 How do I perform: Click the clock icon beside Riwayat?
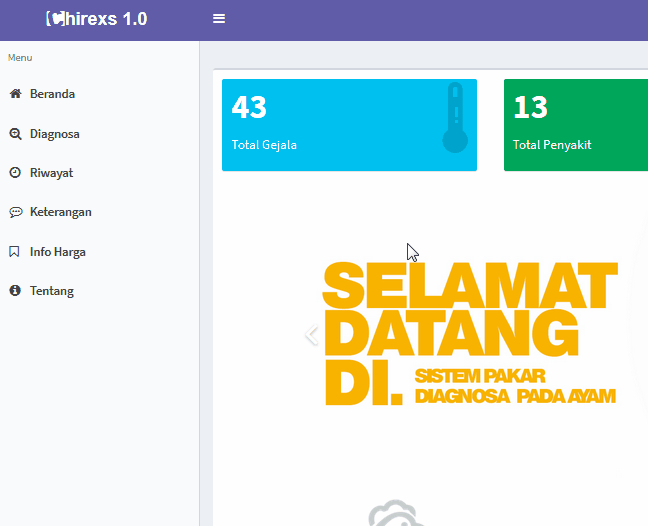point(15,173)
